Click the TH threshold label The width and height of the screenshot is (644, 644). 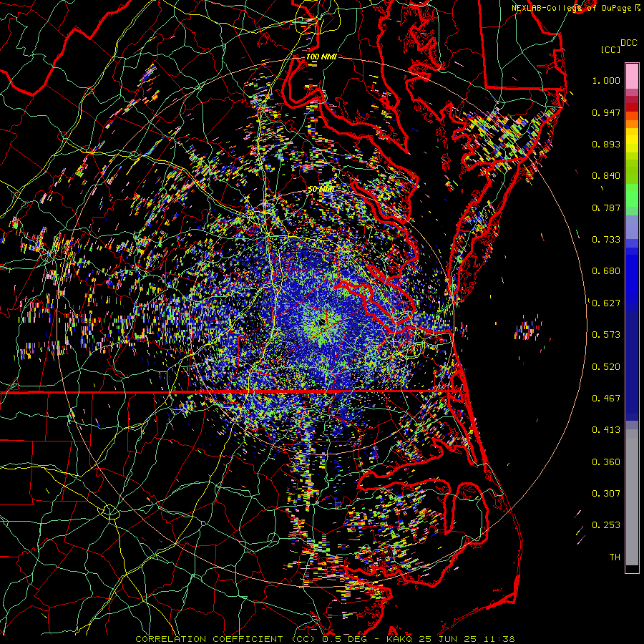click(615, 557)
